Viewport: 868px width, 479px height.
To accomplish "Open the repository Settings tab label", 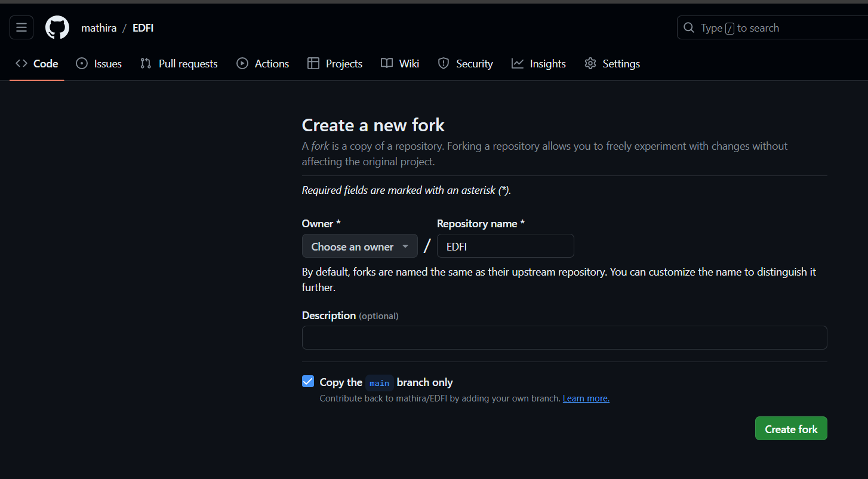I will [x=621, y=64].
